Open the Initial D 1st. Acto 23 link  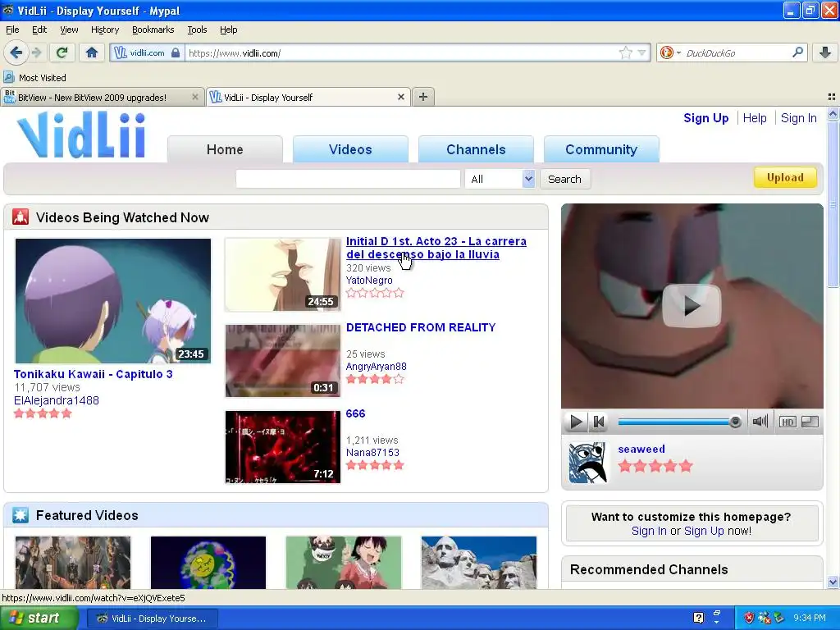tap(436, 248)
